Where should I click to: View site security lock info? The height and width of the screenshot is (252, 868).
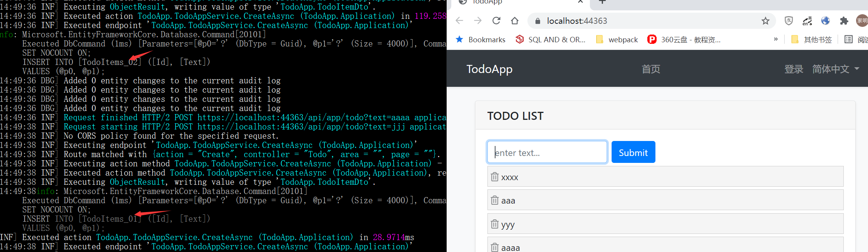[x=538, y=21]
